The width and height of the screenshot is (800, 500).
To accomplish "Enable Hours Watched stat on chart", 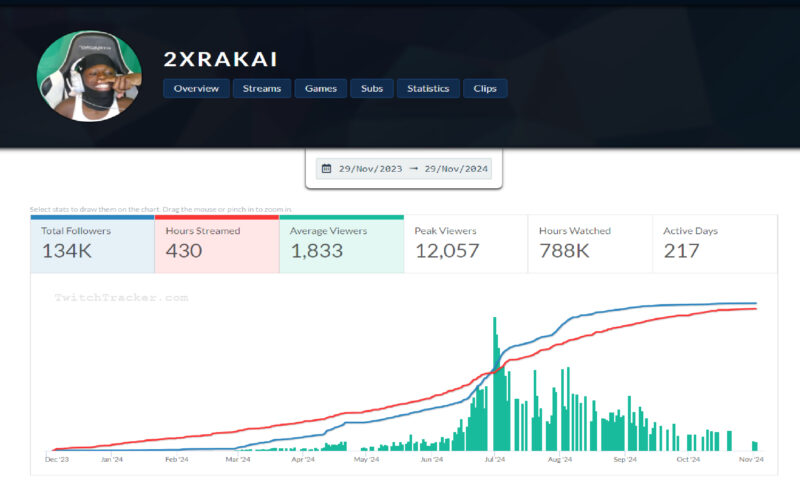I will [590, 244].
